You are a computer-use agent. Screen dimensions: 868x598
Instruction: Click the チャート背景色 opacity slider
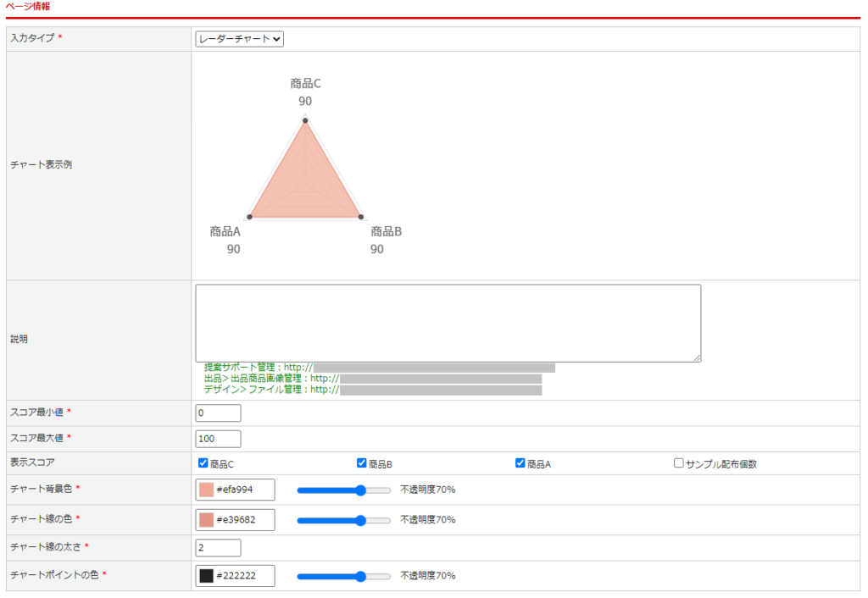[343, 490]
